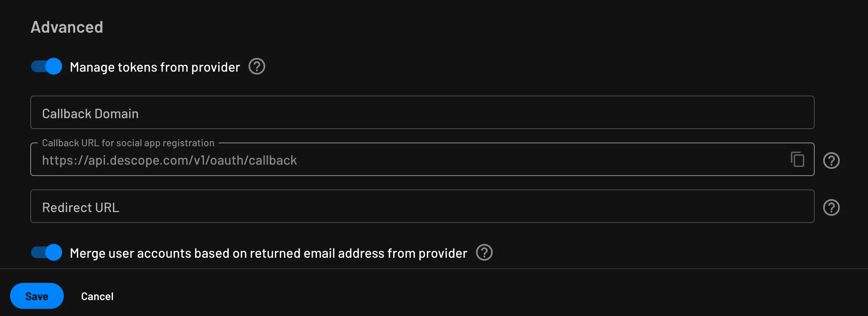The image size is (868, 316).
Task: Click the "Callback Domain" placeholder text
Action: 90,114
